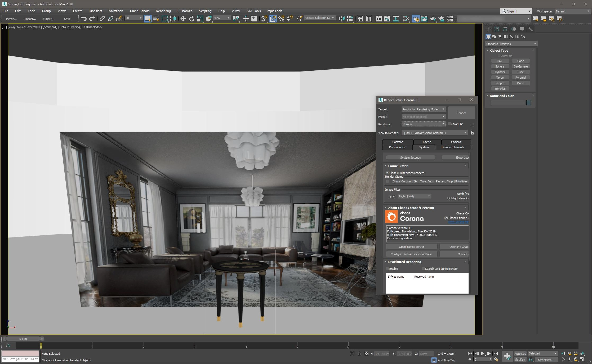This screenshot has width=592, height=364.
Task: Switch to the Performance tab
Action: [397, 147]
